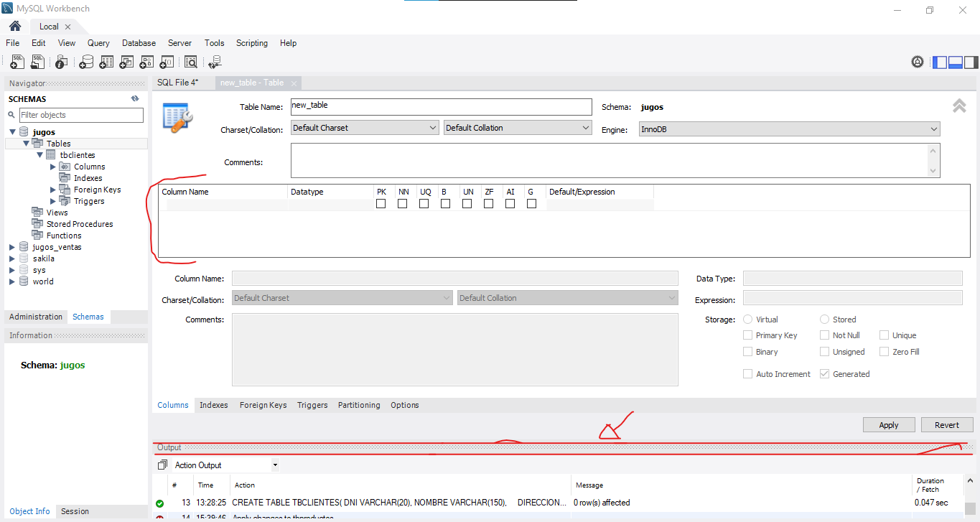The width and height of the screenshot is (980, 522).
Task: Open the table Default Charset dropdown
Action: pyautogui.click(x=365, y=128)
